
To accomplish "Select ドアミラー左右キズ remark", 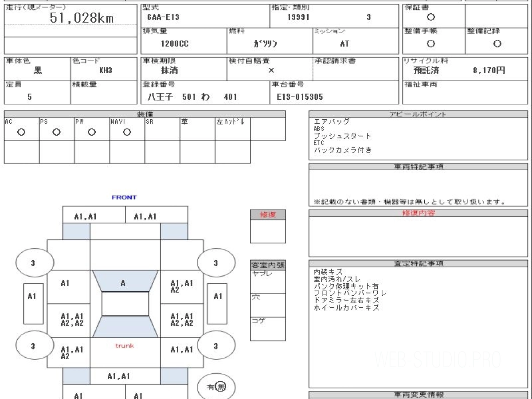I will pyautogui.click(x=346, y=300).
